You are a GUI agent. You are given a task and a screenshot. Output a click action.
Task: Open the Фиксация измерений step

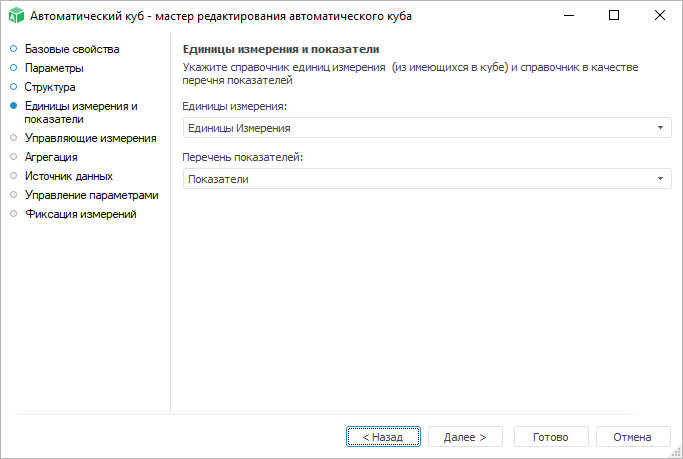[80, 214]
